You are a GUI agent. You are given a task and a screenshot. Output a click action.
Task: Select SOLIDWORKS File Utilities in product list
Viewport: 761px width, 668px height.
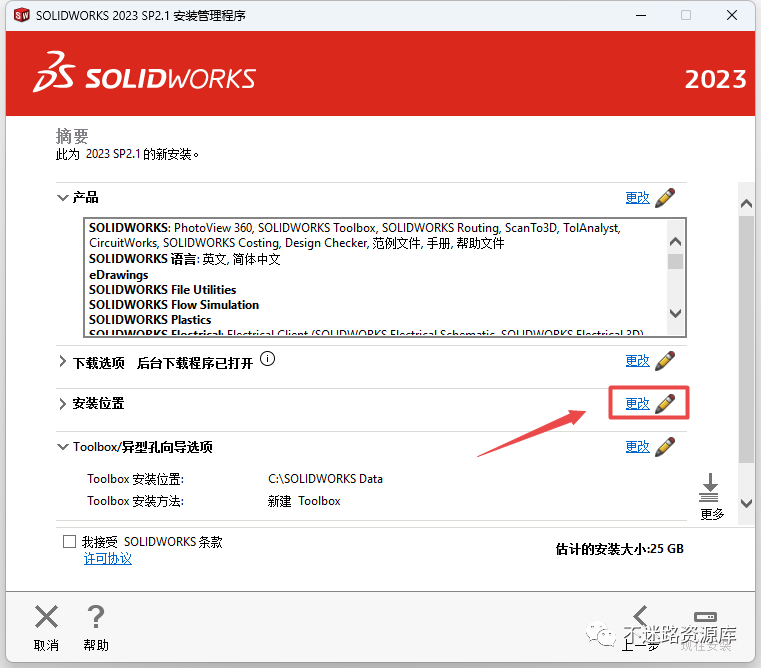pyautogui.click(x=163, y=290)
